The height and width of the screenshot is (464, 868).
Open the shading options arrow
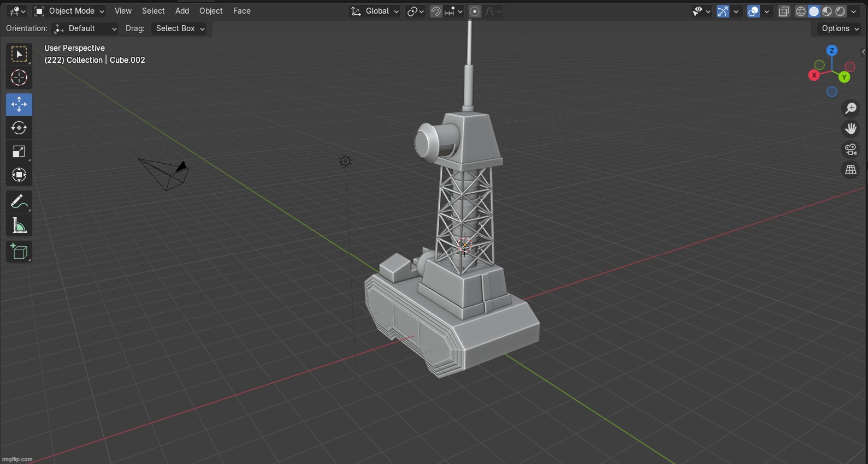pyautogui.click(x=854, y=11)
